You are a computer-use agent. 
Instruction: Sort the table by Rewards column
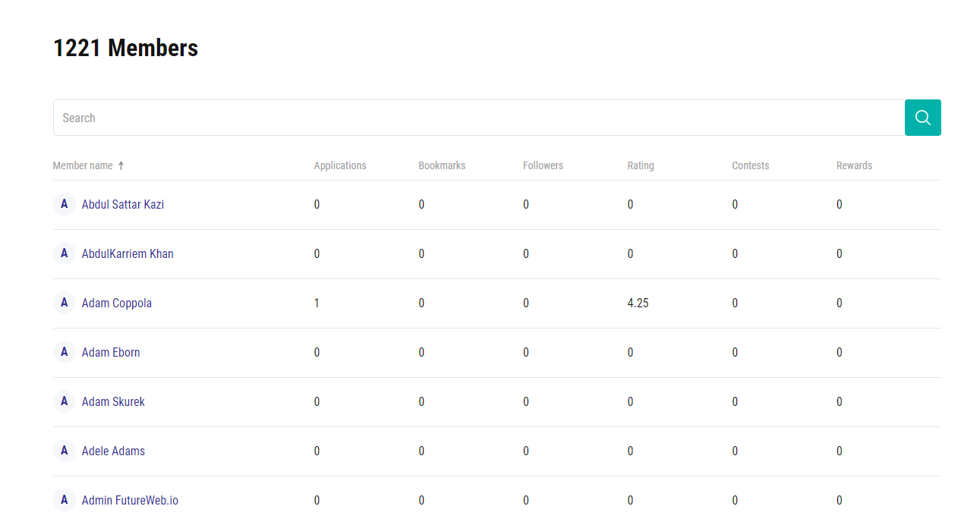click(x=854, y=165)
